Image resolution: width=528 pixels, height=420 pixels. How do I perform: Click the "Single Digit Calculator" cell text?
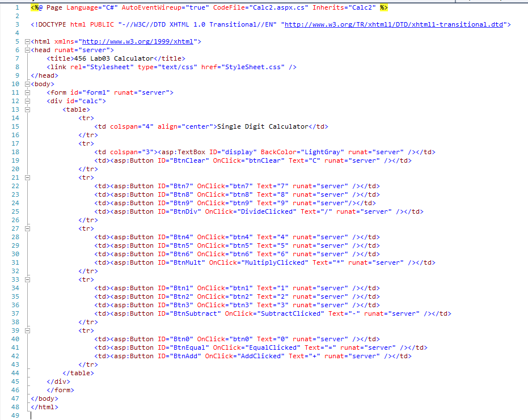click(x=263, y=126)
